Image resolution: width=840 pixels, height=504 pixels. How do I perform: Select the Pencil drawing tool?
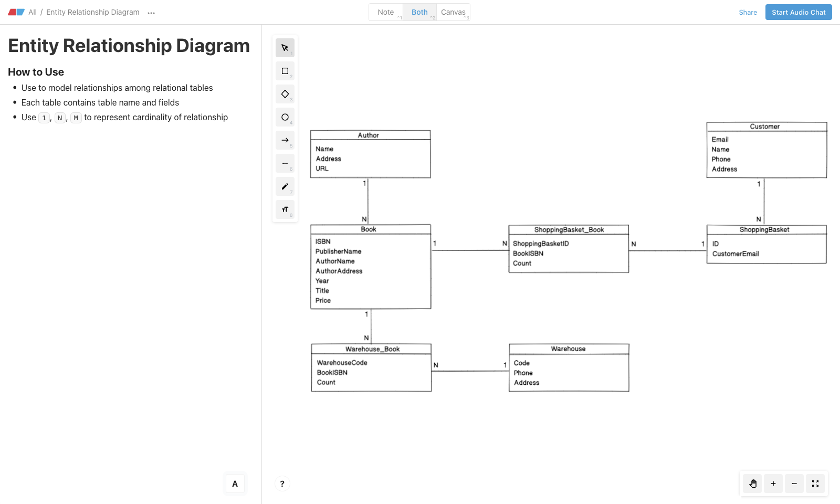[x=285, y=186]
